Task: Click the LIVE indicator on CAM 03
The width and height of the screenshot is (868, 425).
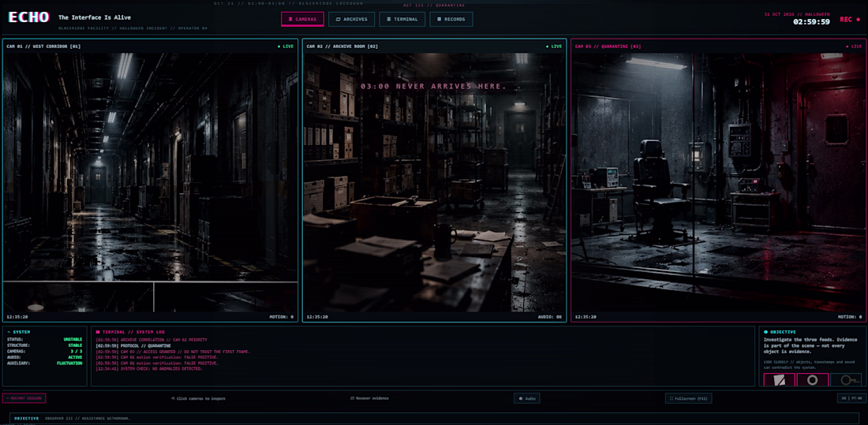Action: [x=853, y=47]
